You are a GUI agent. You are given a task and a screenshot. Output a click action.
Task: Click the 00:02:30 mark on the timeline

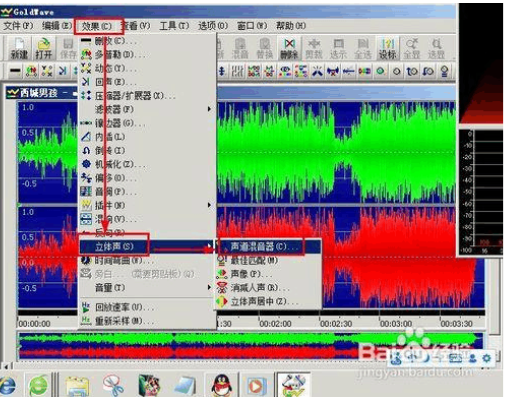point(336,324)
